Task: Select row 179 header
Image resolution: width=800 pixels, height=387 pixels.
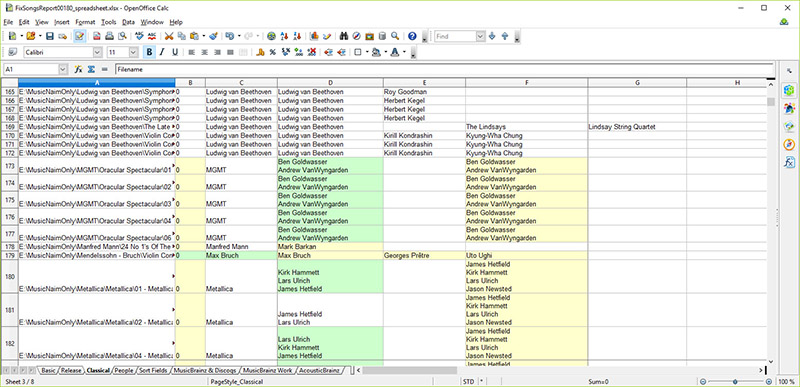Action: 9,255
